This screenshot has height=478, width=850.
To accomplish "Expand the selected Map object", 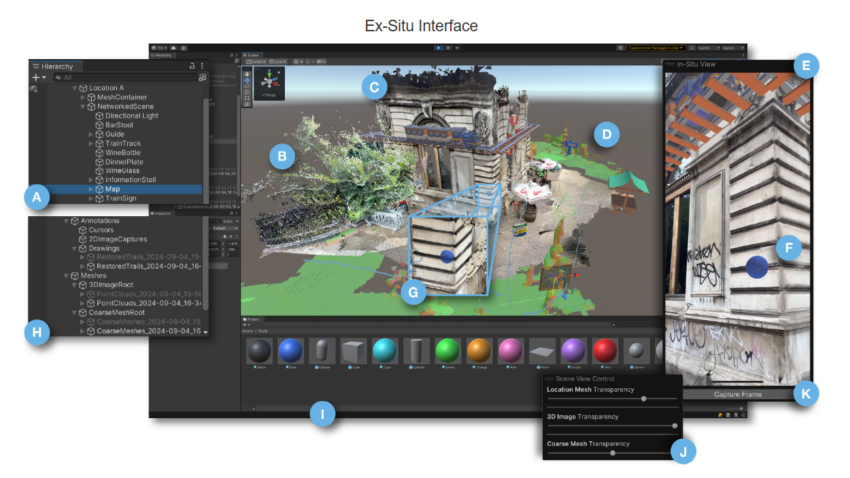I will [x=91, y=189].
